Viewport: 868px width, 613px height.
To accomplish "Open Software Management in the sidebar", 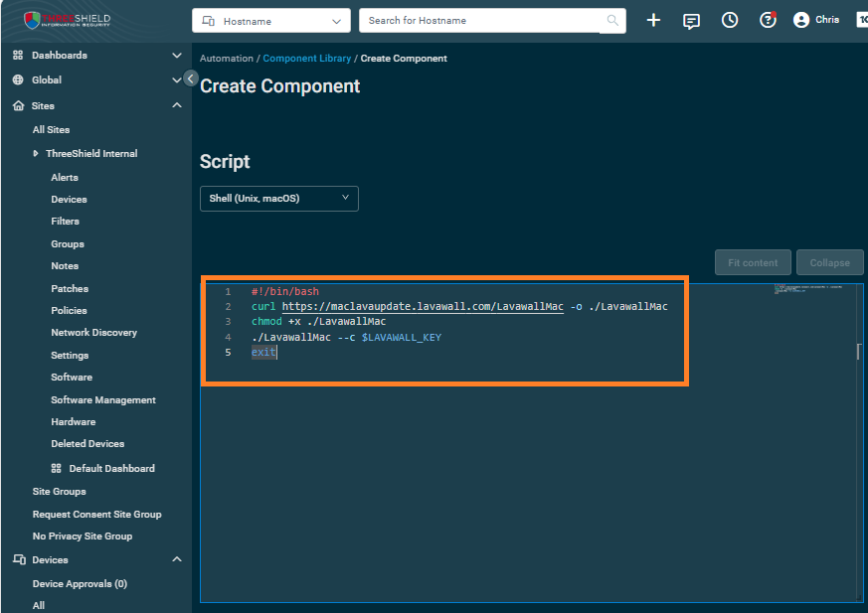I will click(x=103, y=400).
